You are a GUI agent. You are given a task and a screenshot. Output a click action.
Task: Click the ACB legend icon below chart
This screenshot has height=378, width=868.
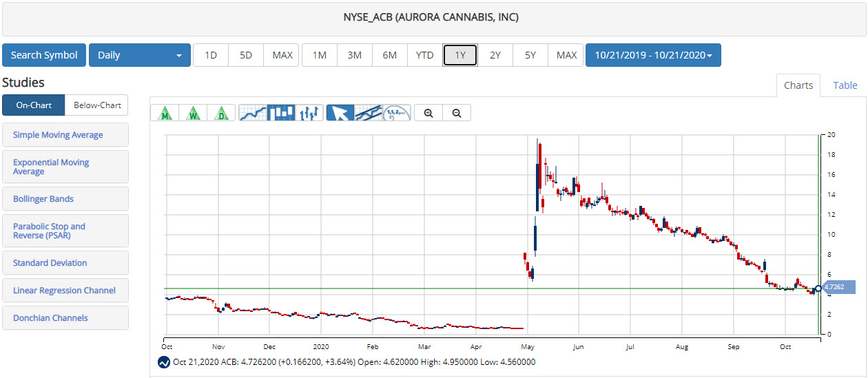[164, 362]
